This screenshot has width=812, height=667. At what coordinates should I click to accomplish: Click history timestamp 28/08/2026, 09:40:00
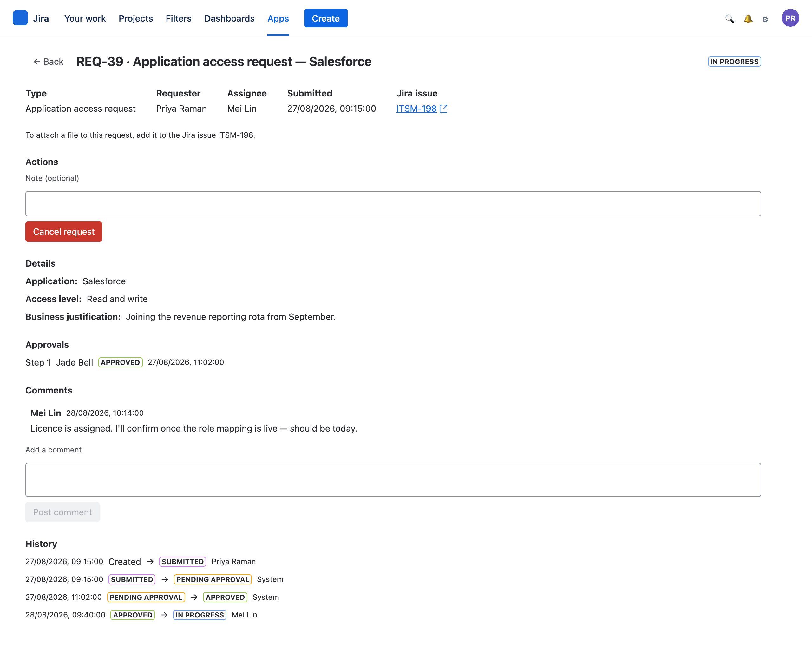[65, 615]
